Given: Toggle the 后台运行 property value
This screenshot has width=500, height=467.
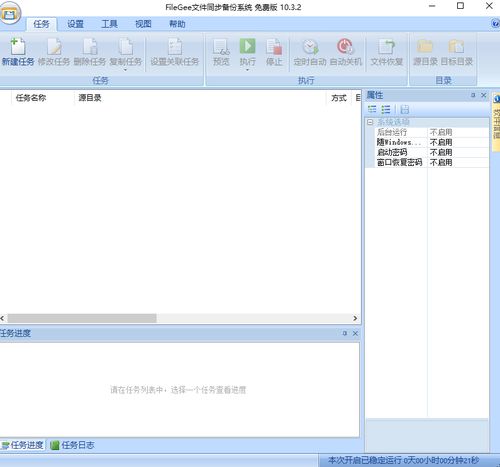Looking at the screenshot, I should (458, 132).
